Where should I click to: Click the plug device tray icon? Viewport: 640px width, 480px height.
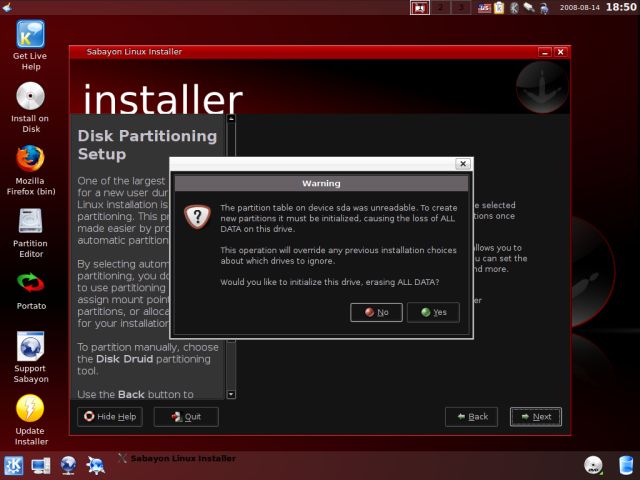coord(529,7)
